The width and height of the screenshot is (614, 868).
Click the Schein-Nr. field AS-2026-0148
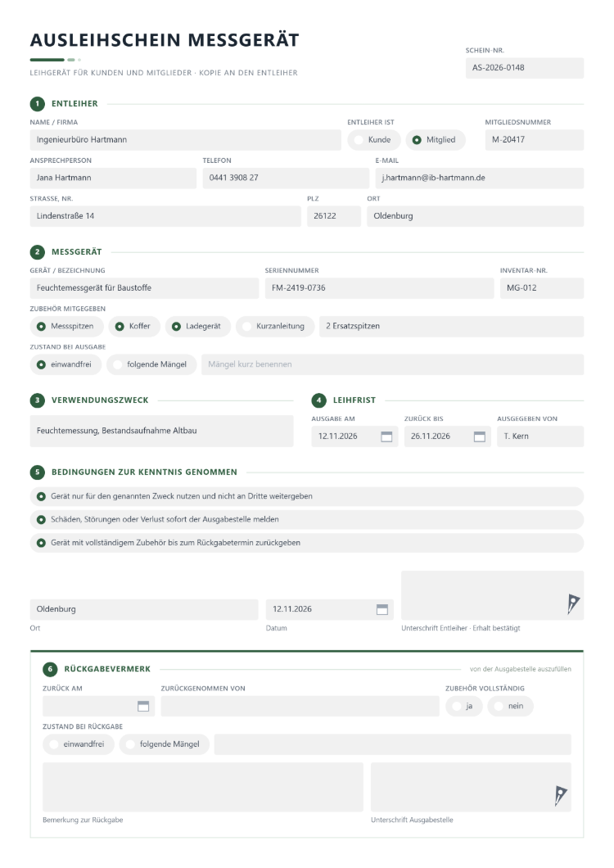pyautogui.click(x=524, y=68)
